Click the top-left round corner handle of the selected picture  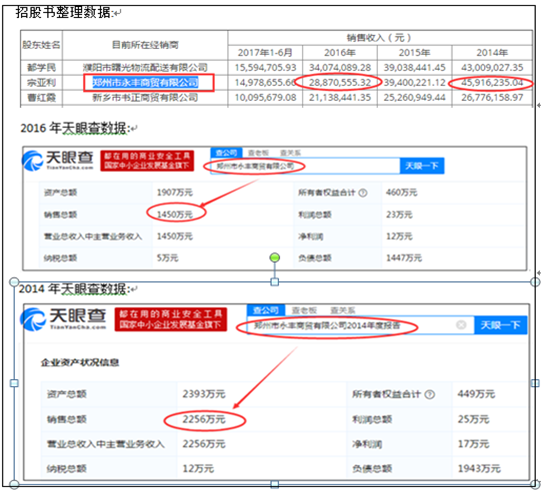(x=14, y=282)
